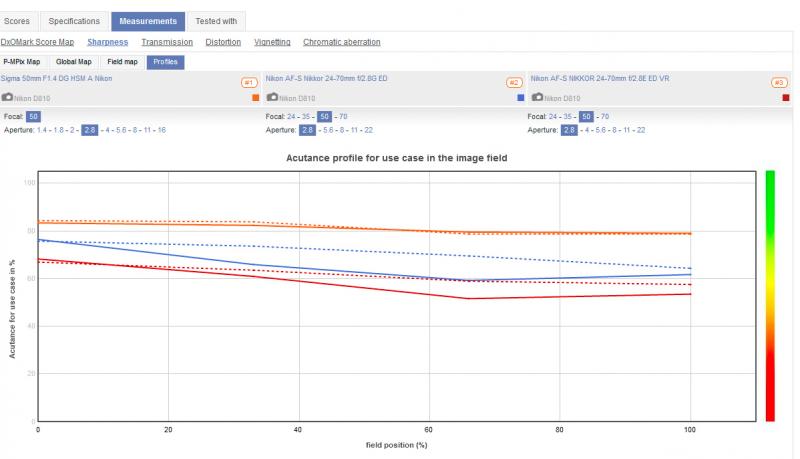Select aperture 22 for the f/2.8G lens

point(368,130)
